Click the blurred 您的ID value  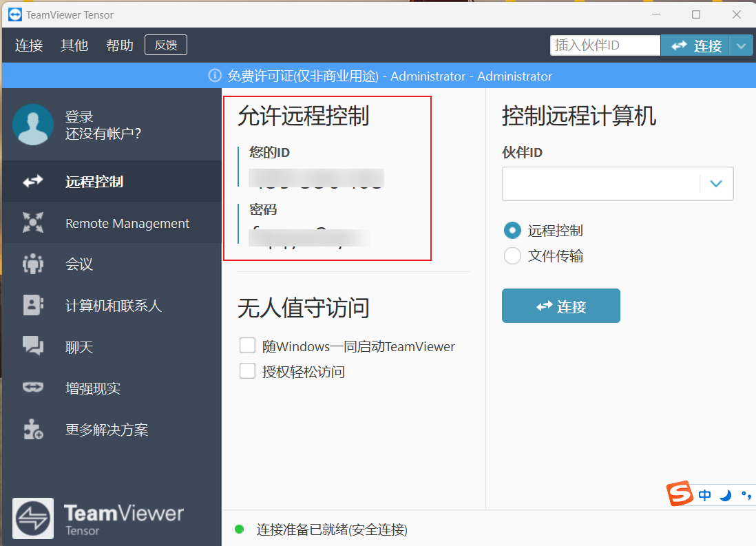pyautogui.click(x=316, y=178)
